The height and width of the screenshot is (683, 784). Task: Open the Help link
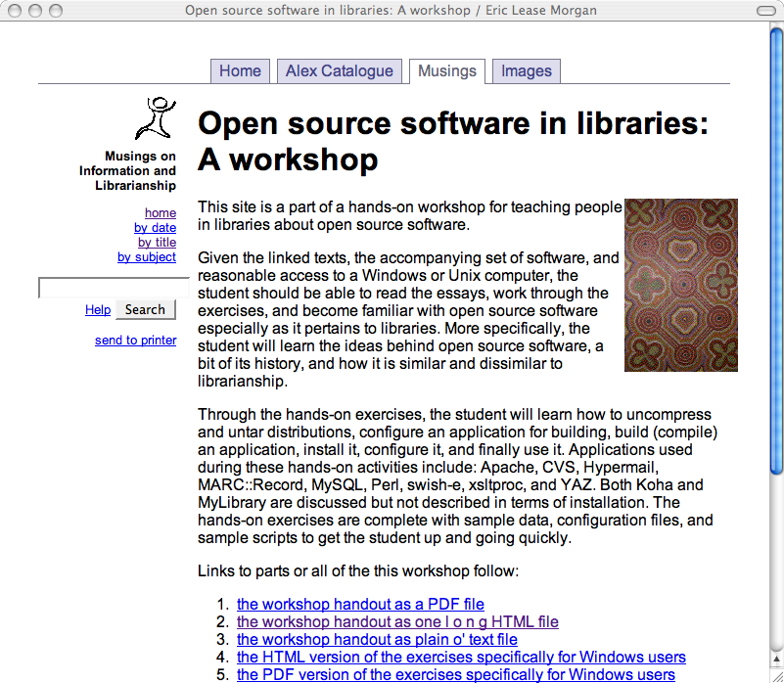point(98,309)
